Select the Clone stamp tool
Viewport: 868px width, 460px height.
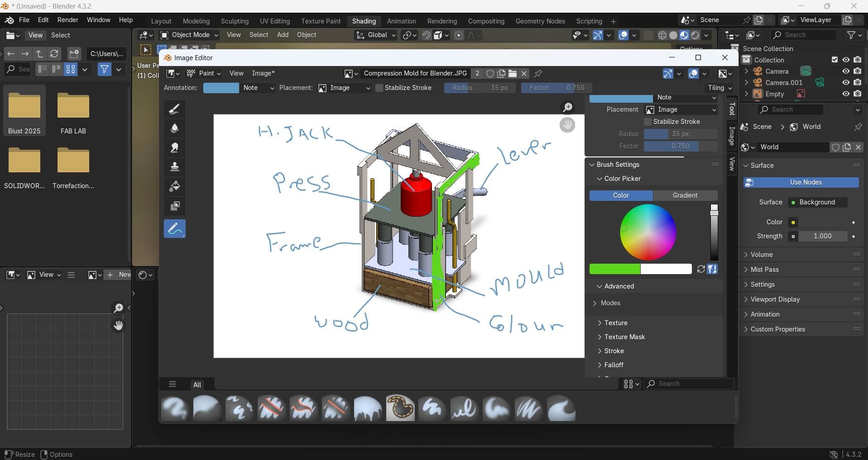click(x=174, y=167)
